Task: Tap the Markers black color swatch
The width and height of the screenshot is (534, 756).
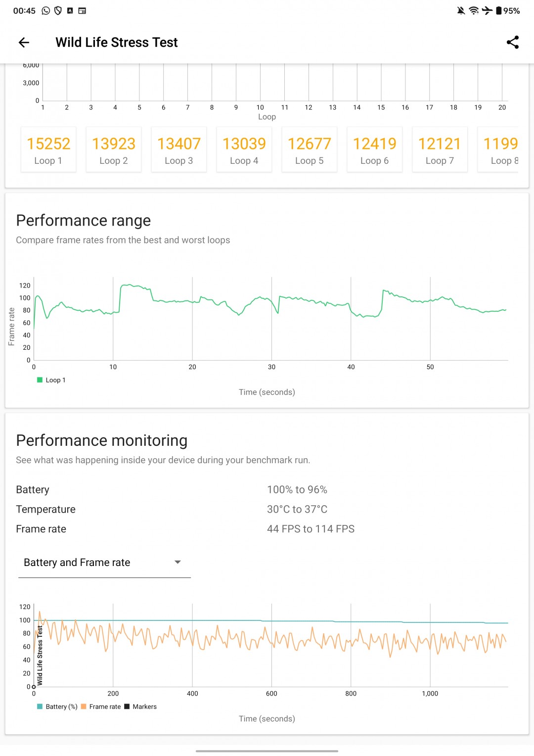Action: coord(127,707)
